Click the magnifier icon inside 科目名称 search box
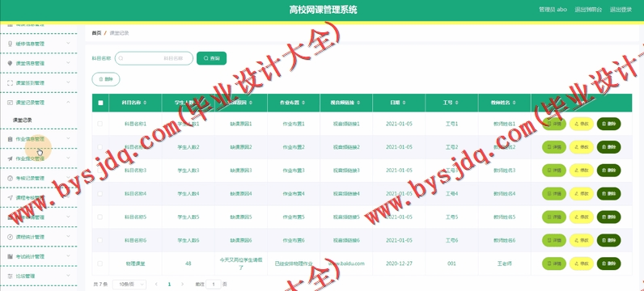This screenshot has height=291, width=644. [x=121, y=58]
